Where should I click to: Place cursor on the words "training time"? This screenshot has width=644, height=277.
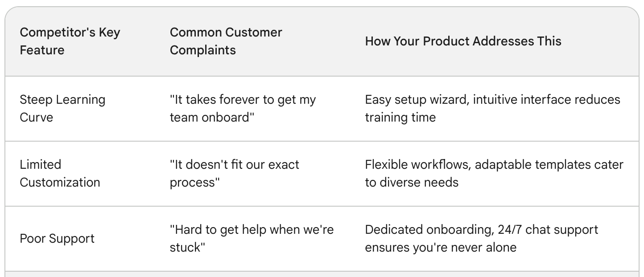coord(400,117)
